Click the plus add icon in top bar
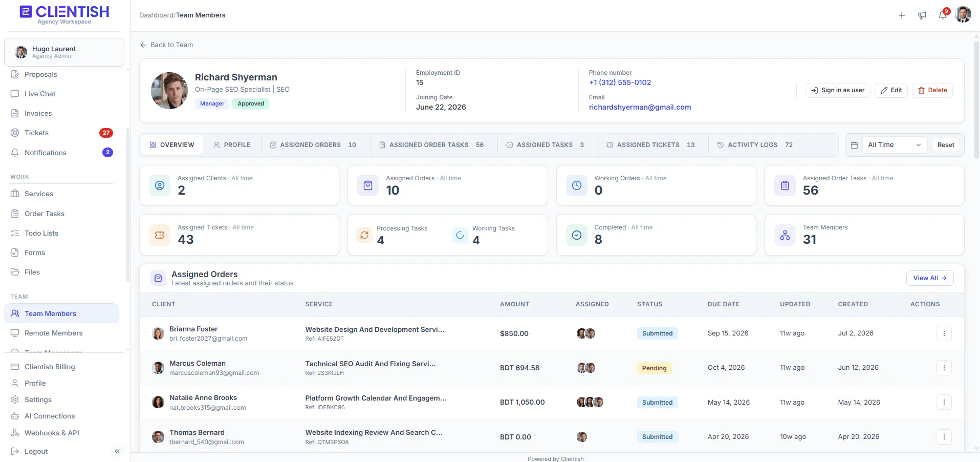 902,15
